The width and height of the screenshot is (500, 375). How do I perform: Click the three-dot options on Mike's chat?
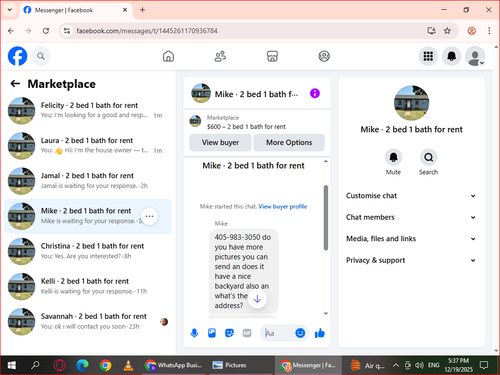pos(149,216)
